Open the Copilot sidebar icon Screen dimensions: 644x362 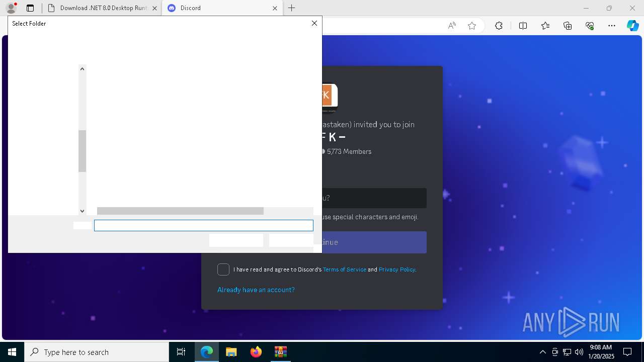coord(633,26)
